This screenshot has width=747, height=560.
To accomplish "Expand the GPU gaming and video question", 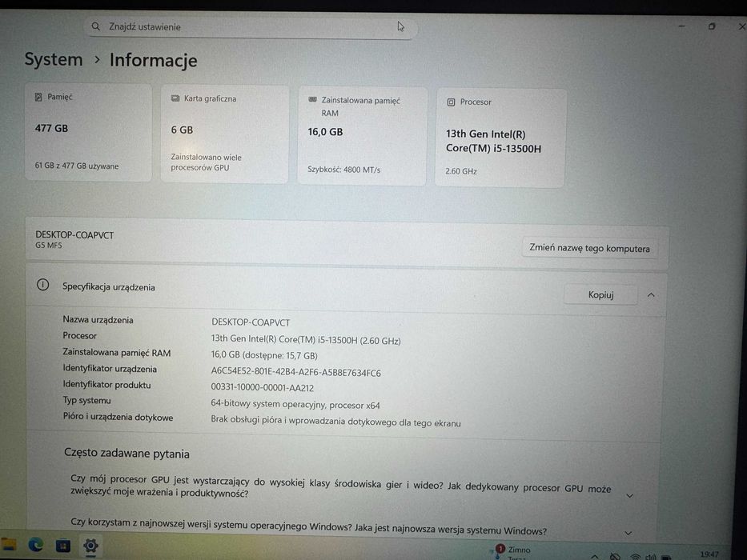I will (630, 496).
